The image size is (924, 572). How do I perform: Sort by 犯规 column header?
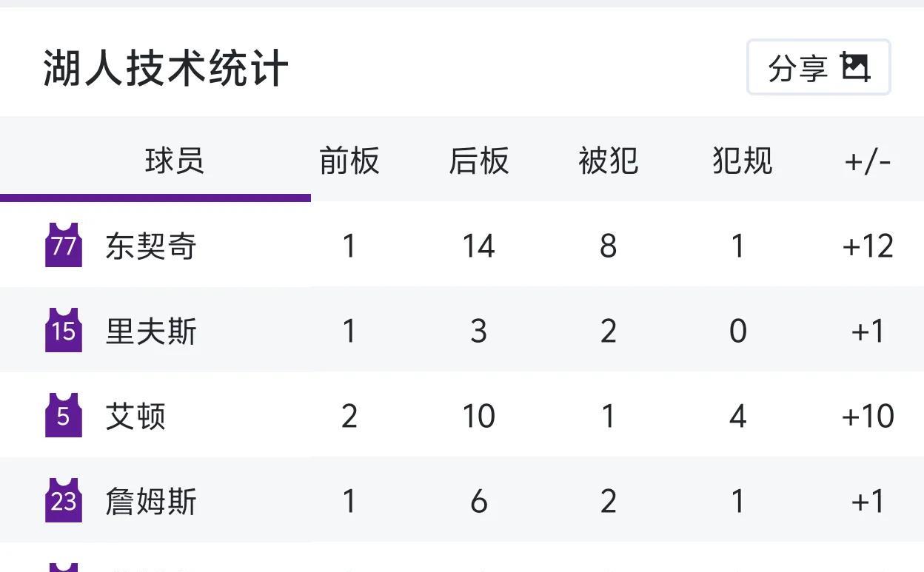click(x=742, y=161)
